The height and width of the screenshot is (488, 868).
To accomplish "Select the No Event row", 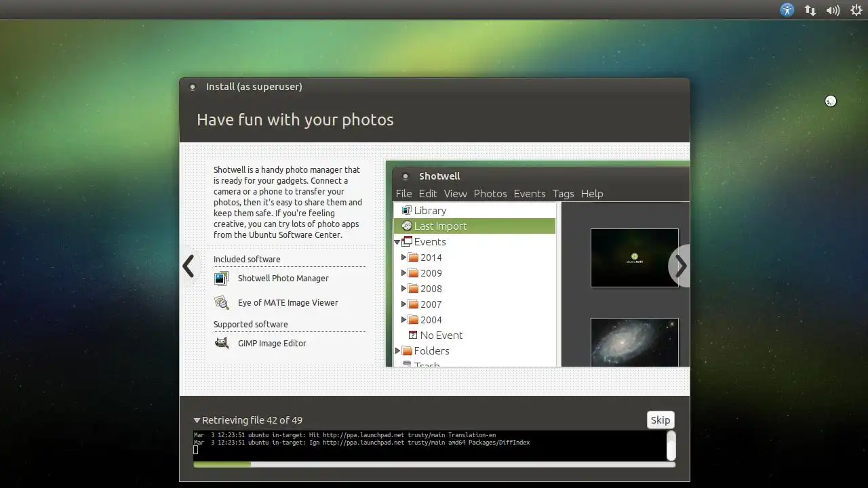I will tap(475, 335).
